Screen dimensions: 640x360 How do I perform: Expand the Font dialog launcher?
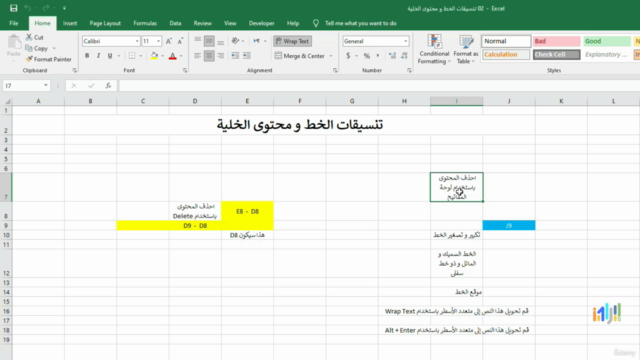(x=185, y=71)
